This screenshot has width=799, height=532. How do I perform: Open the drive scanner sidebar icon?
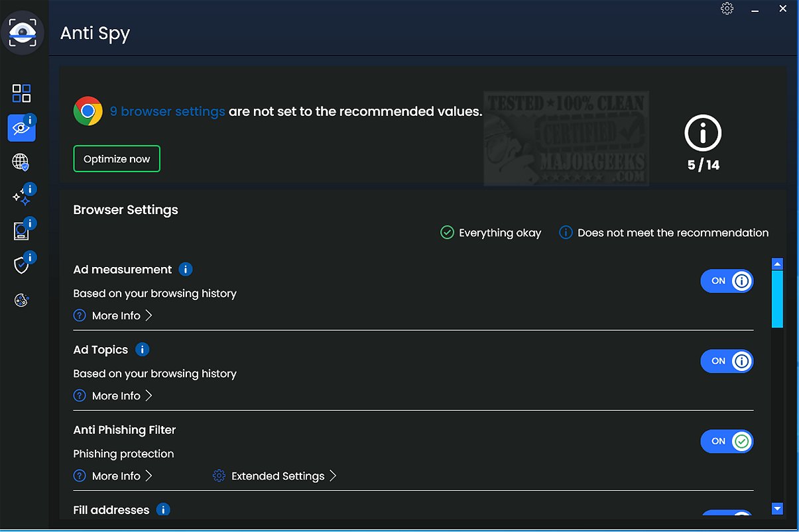tap(22, 231)
